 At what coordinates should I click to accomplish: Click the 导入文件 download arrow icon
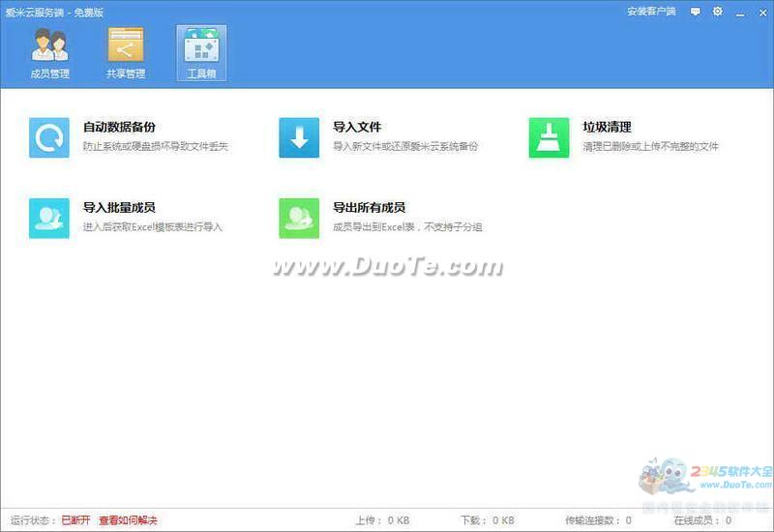pos(299,137)
